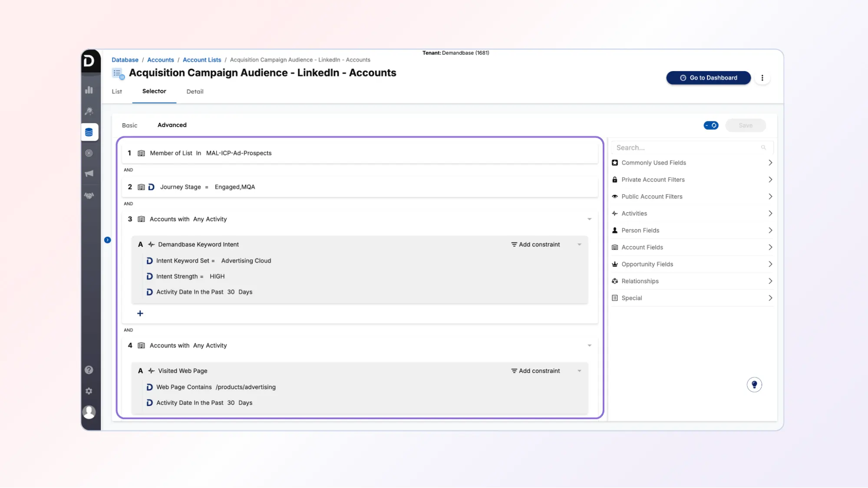The image size is (868, 488).
Task: Open the Account Lists breadcrumb link
Action: (201, 59)
